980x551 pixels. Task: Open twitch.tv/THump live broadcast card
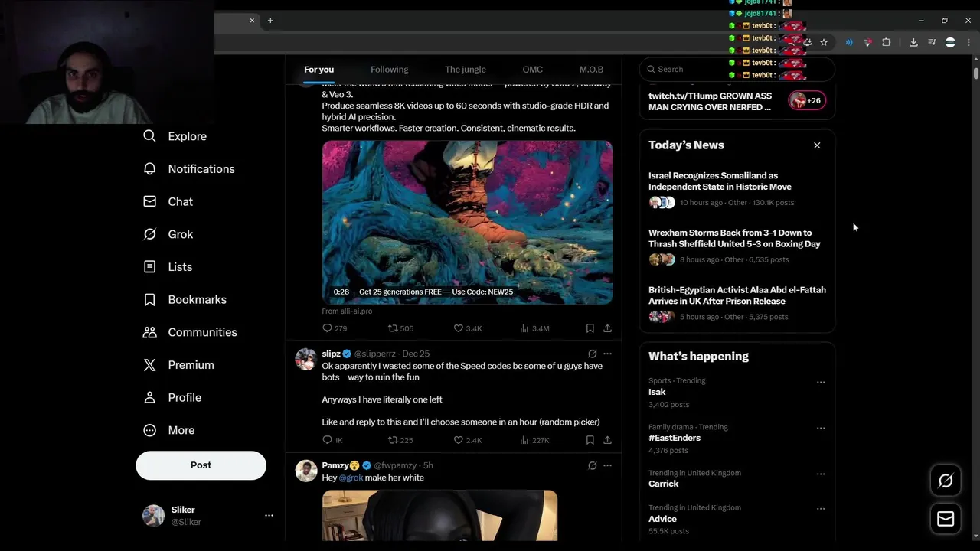[x=737, y=102]
